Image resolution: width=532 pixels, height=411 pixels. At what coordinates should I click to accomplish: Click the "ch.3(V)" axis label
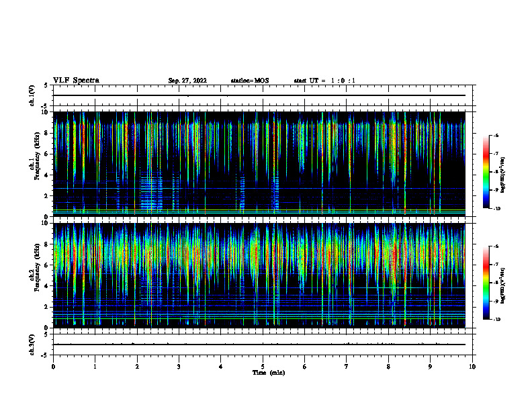(x=32, y=345)
